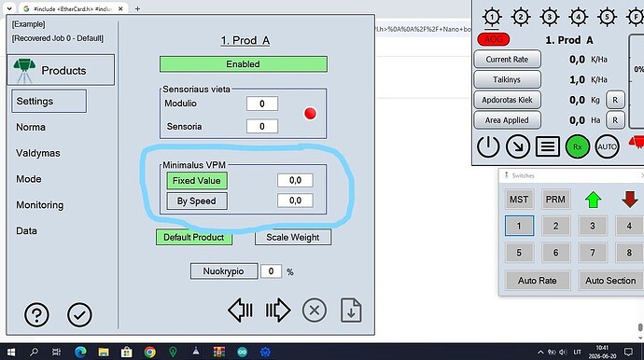Toggle the PRM switch

click(x=555, y=200)
